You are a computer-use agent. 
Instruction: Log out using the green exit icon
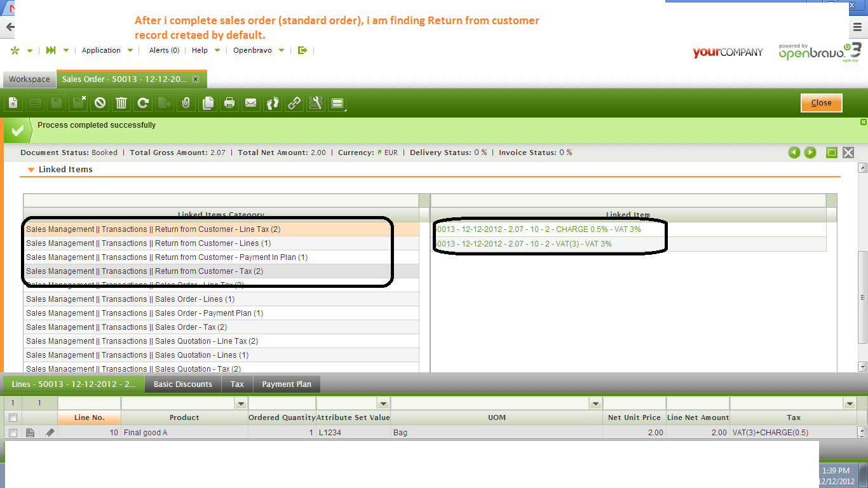[x=302, y=50]
